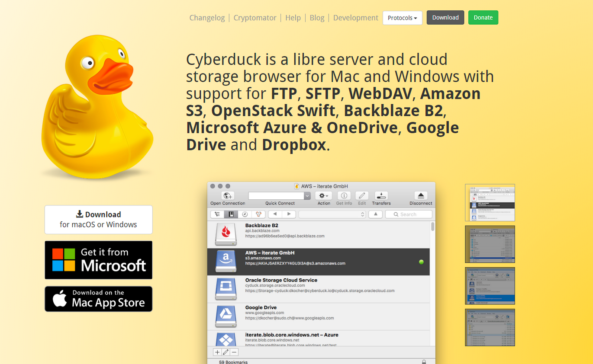Click the back navigation arrow

tap(275, 214)
